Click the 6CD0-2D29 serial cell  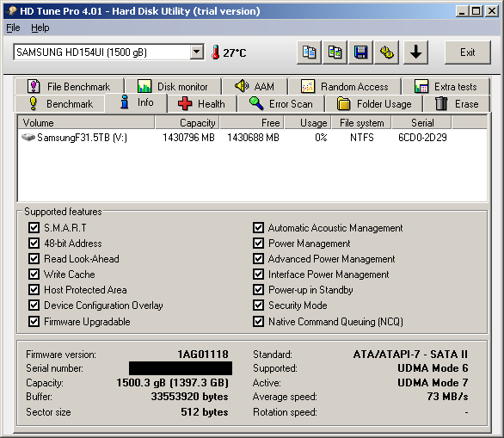pos(422,138)
